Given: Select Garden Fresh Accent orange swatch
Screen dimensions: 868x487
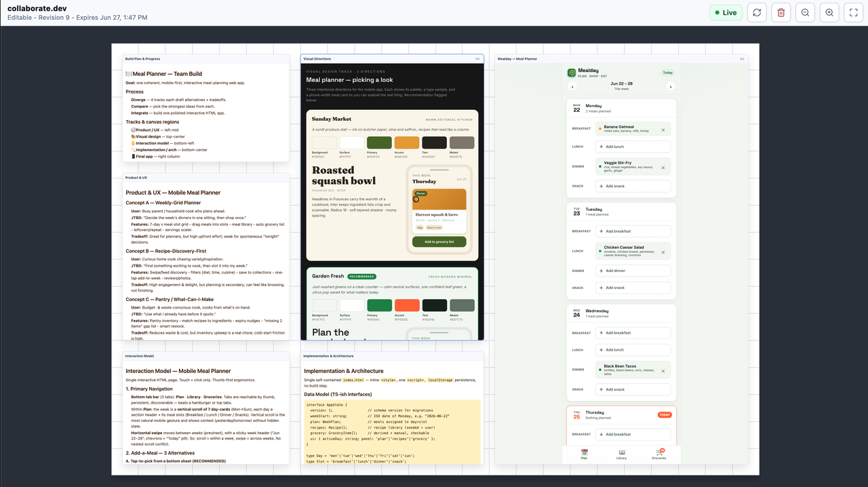Looking at the screenshot, I should [x=407, y=305].
